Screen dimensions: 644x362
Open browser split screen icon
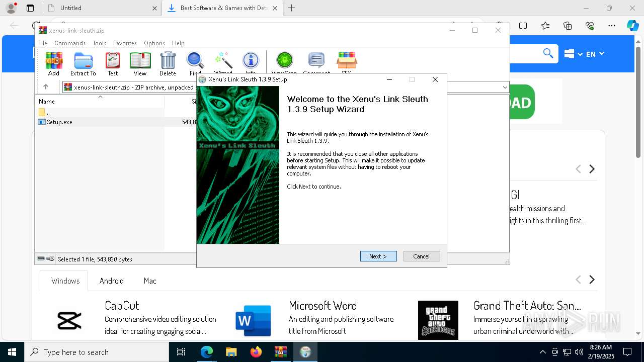(523, 26)
